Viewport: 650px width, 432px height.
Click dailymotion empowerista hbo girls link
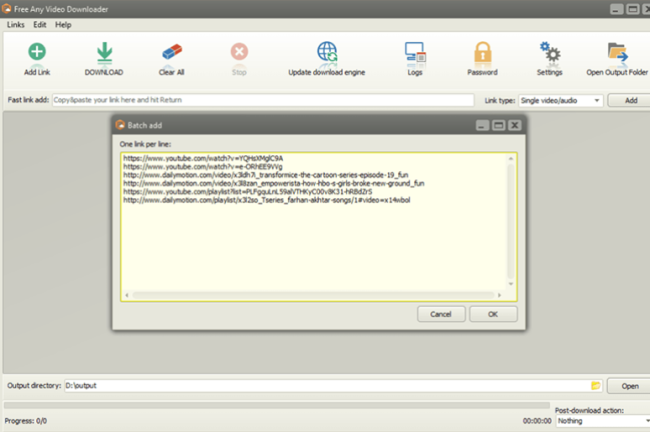274,183
